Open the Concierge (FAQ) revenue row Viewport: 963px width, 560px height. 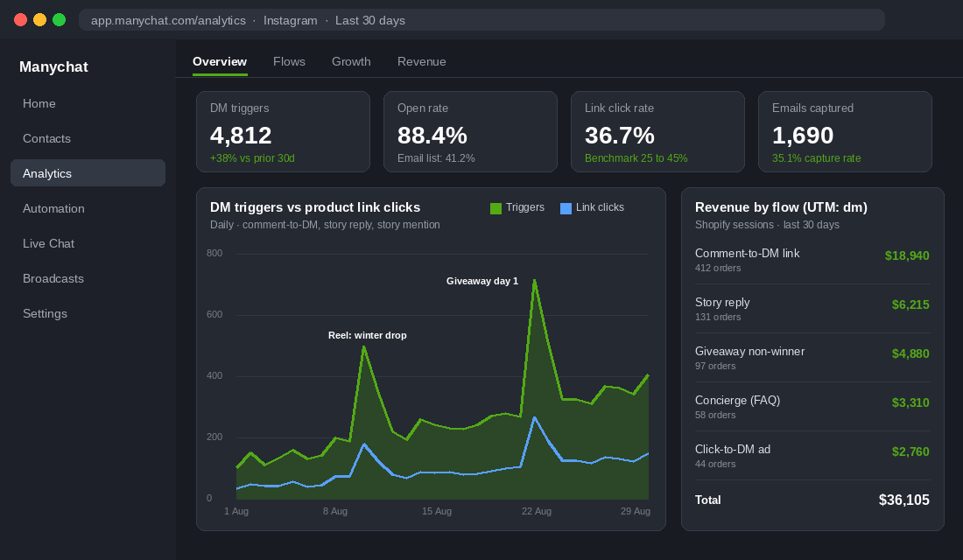pyautogui.click(x=812, y=407)
